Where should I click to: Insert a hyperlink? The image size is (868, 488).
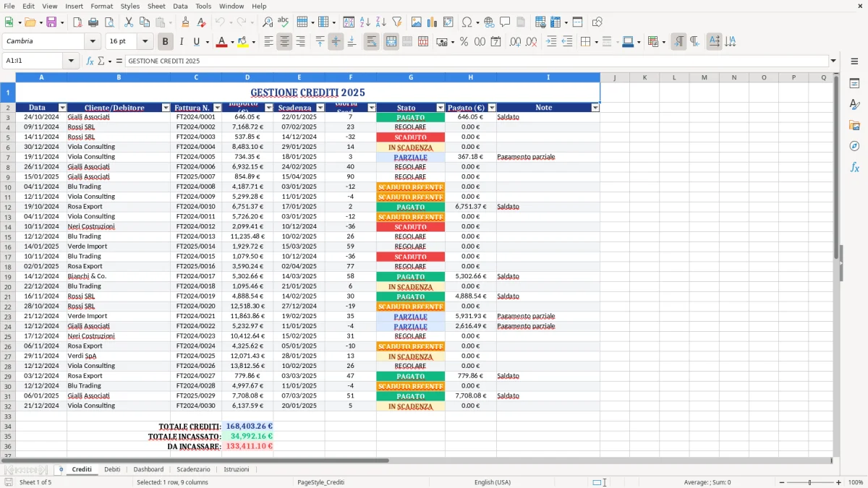[x=490, y=22]
